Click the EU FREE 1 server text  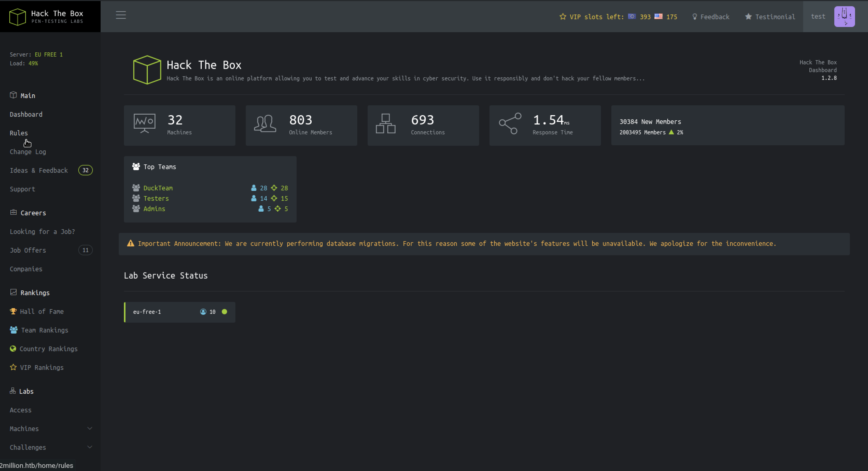coord(49,55)
